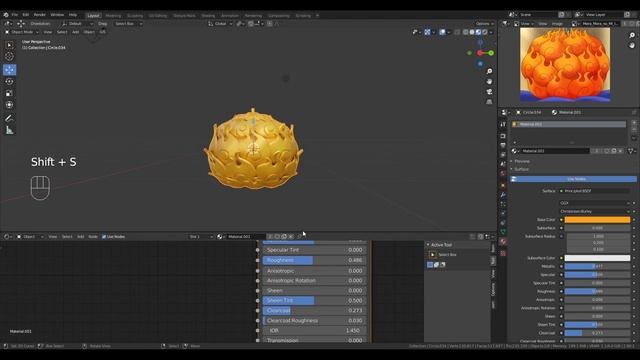Image resolution: width=640 pixels, height=360 pixels.
Task: Select the Move tool
Action: pos(9,70)
